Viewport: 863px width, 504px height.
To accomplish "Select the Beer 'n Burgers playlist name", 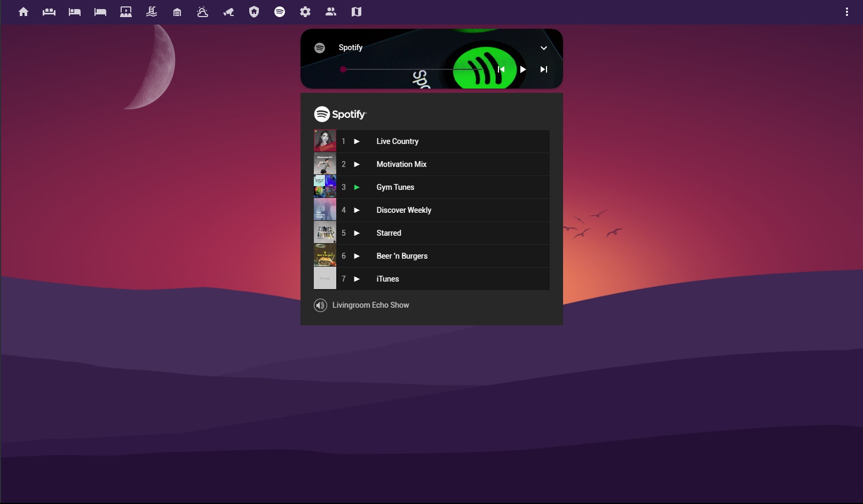I will tap(402, 256).
